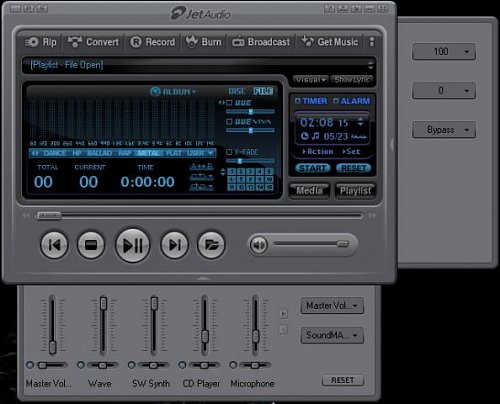500x404 pixels.
Task: Click the toolbar more-options dots icon
Action: point(372,42)
